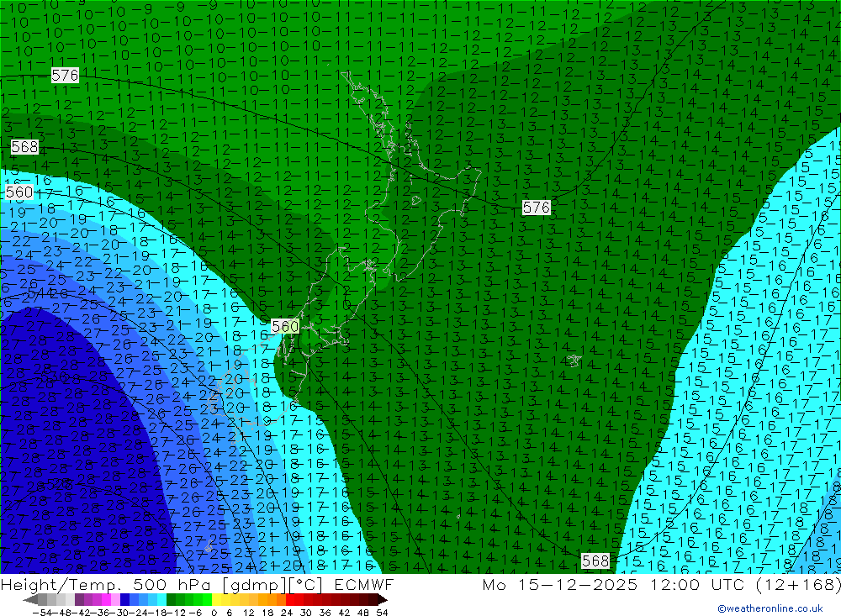Click the 576 contour label east of North Island
Screen dimensions: 841x616
click(x=536, y=208)
